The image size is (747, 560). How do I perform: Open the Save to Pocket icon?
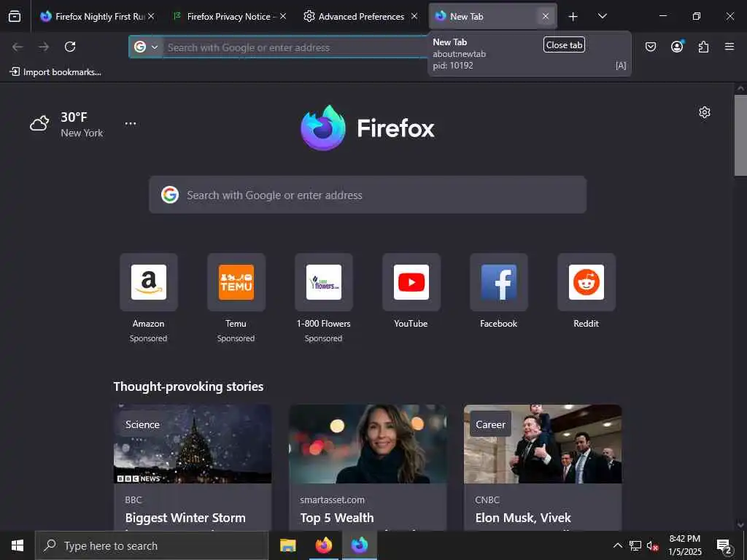click(x=651, y=47)
